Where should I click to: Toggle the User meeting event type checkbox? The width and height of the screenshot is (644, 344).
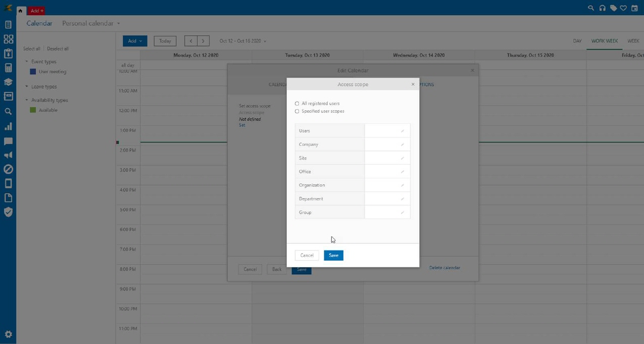click(33, 72)
